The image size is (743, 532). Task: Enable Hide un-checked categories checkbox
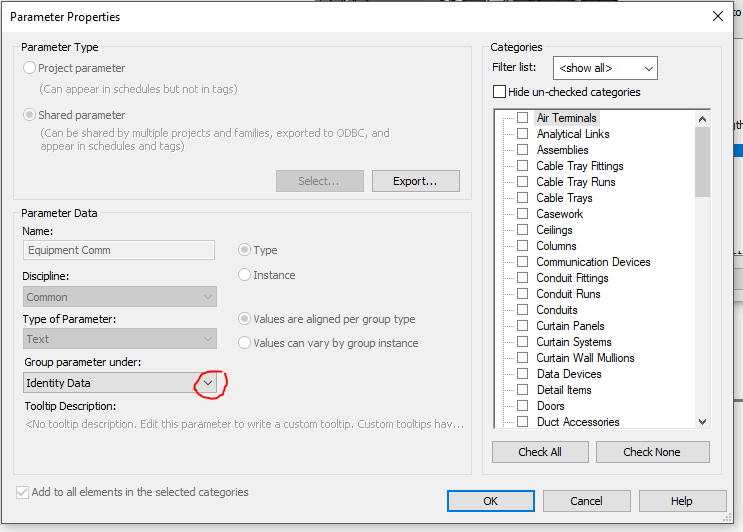tap(499, 91)
